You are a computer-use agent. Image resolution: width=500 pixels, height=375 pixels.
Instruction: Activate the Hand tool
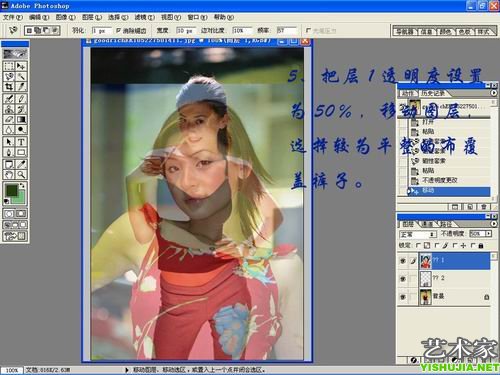tap(9, 174)
